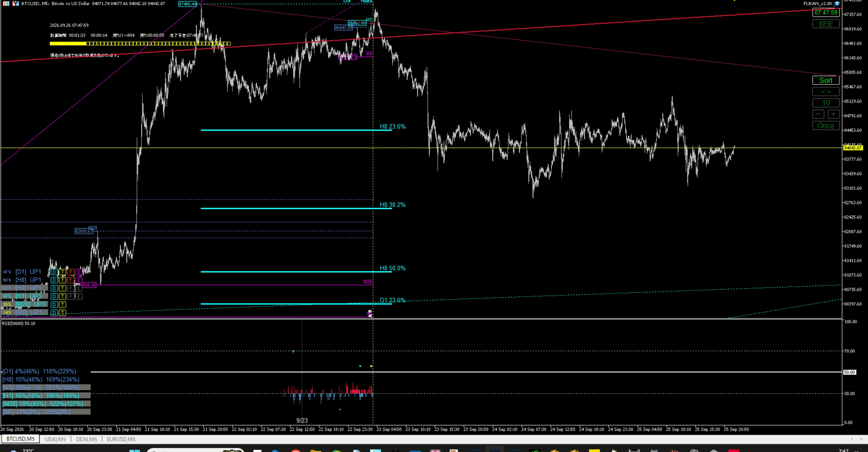Click the green Sort button
The height and width of the screenshot is (452, 868).
(826, 80)
